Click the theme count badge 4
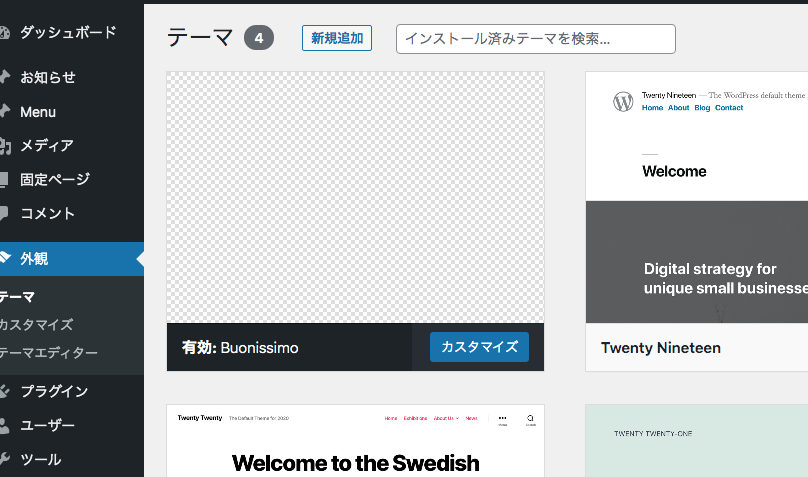The height and width of the screenshot is (477, 808). (x=259, y=38)
